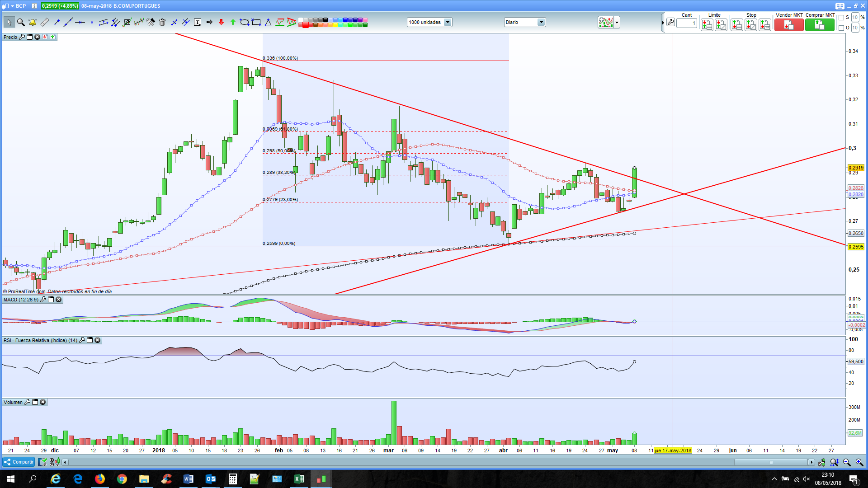
Task: Open the trading settings wrench icon
Action: [671, 22]
